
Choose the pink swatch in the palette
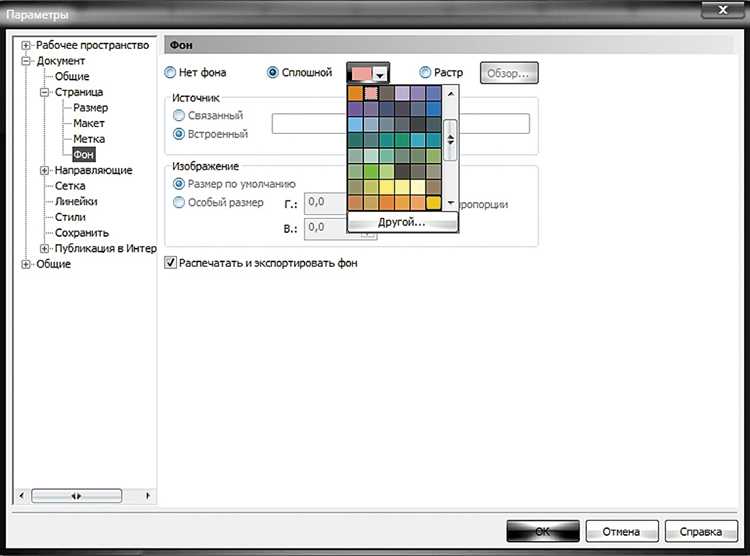[x=371, y=93]
